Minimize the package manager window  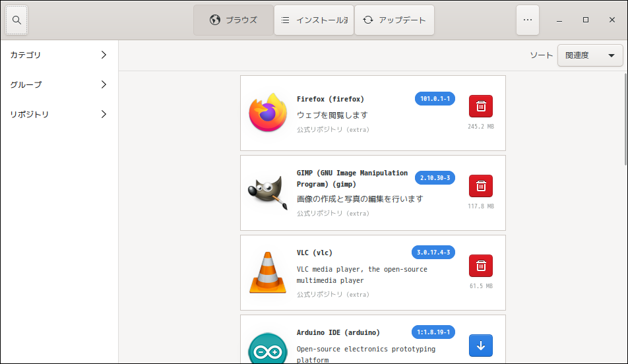559,20
